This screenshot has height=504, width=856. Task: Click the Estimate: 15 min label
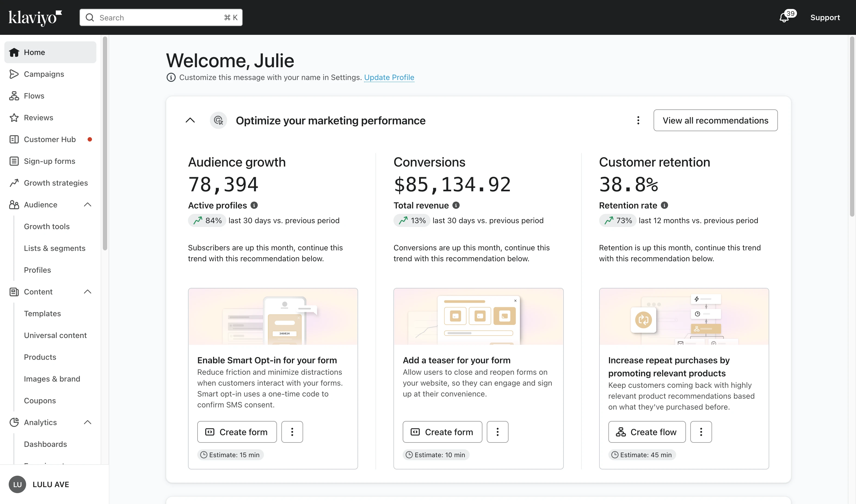[x=230, y=455]
